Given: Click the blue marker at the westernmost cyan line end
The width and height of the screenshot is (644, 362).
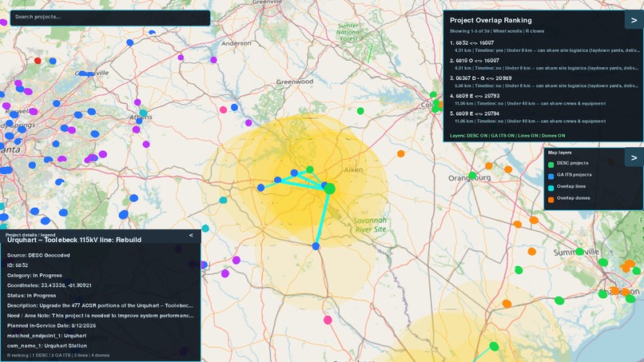Looking at the screenshot, I should pos(260,188).
